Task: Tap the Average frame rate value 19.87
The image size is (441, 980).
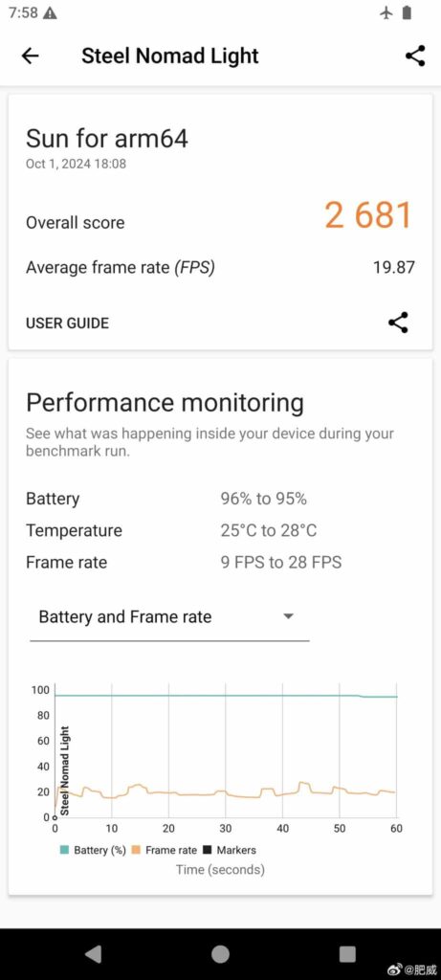Action: click(x=393, y=268)
